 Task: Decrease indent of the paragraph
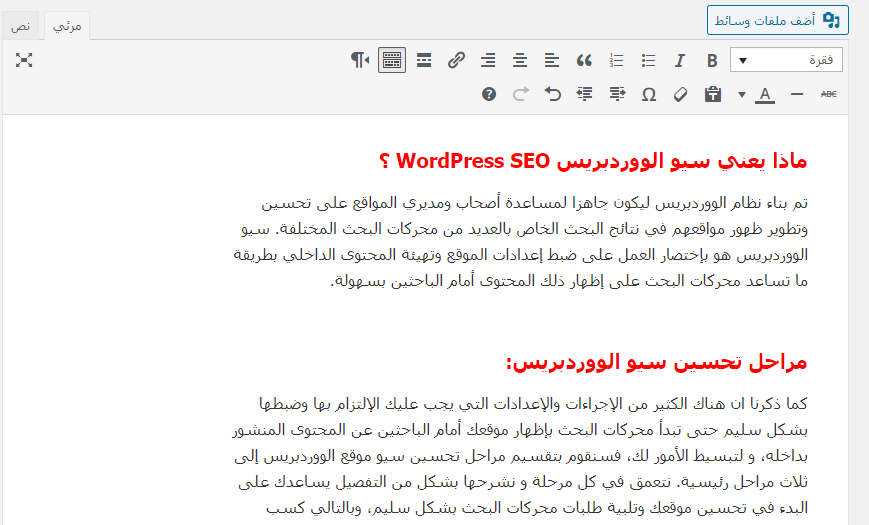[x=617, y=94]
